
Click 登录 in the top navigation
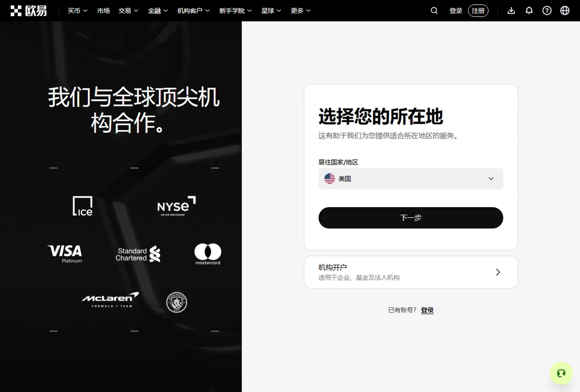456,11
